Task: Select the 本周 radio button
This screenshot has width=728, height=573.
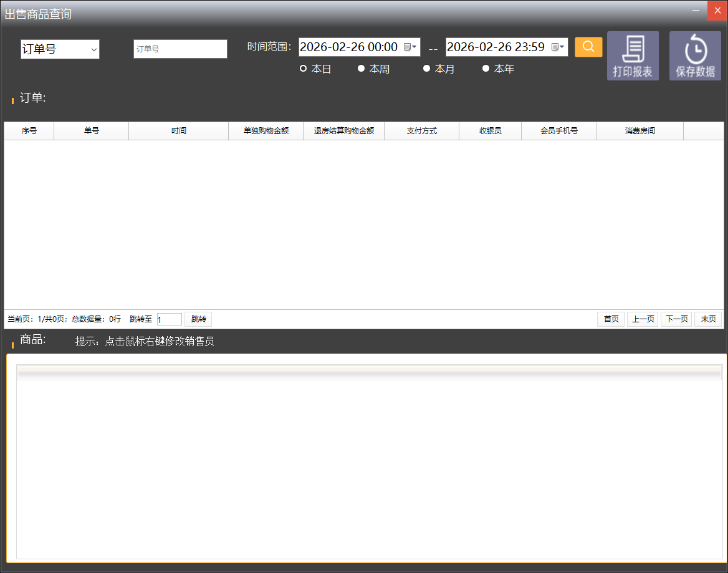Action: point(361,69)
